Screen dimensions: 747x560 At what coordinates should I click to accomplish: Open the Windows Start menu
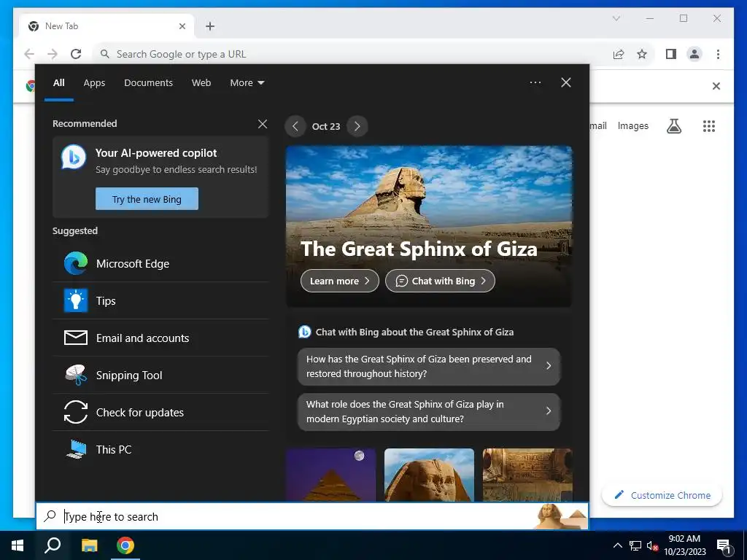click(18, 545)
